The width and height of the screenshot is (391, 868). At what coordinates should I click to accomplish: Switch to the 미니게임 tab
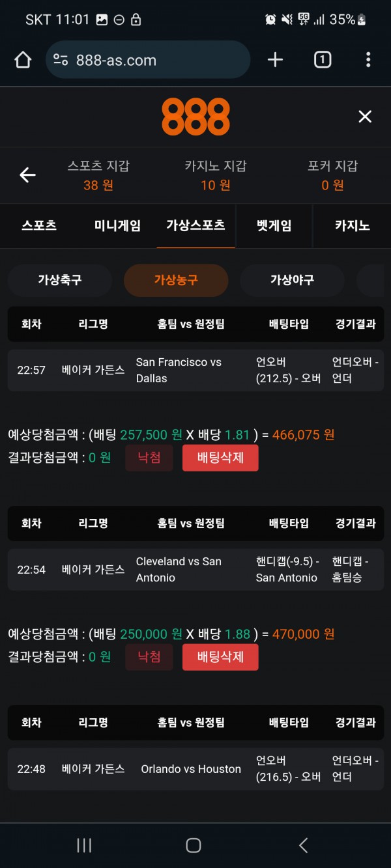pos(117,225)
